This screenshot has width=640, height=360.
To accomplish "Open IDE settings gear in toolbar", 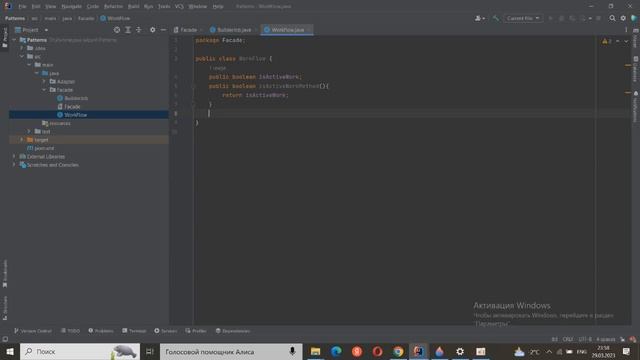I will click(623, 18).
